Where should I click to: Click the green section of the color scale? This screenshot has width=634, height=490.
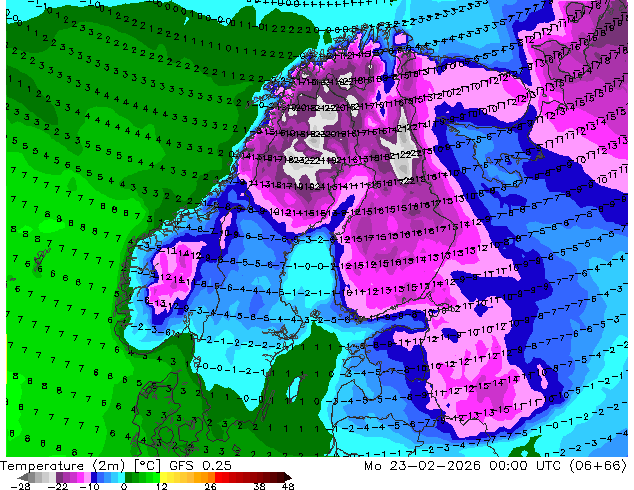(x=142, y=477)
